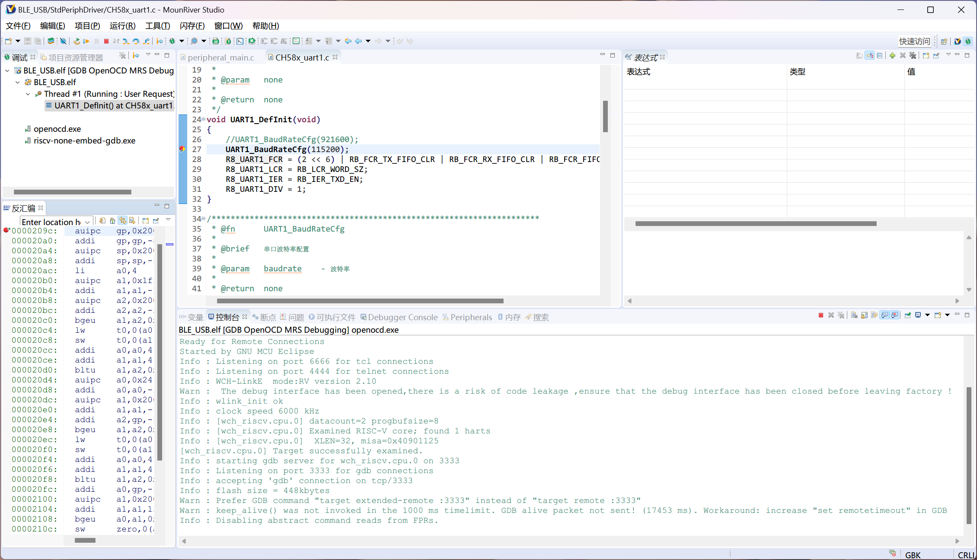Click the Step Return icon
The image size is (977, 560).
pyautogui.click(x=147, y=41)
